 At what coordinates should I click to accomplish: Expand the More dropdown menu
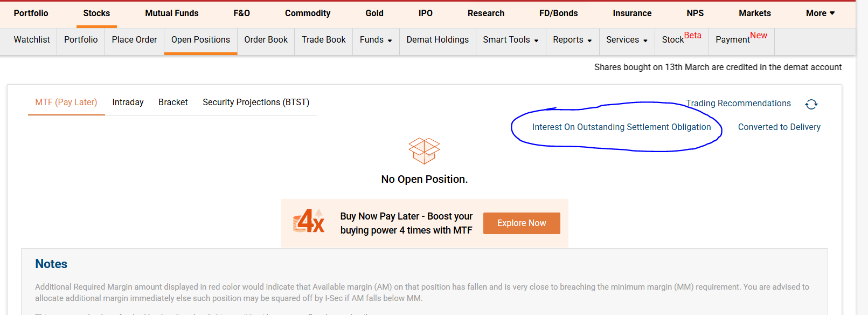pyautogui.click(x=820, y=13)
